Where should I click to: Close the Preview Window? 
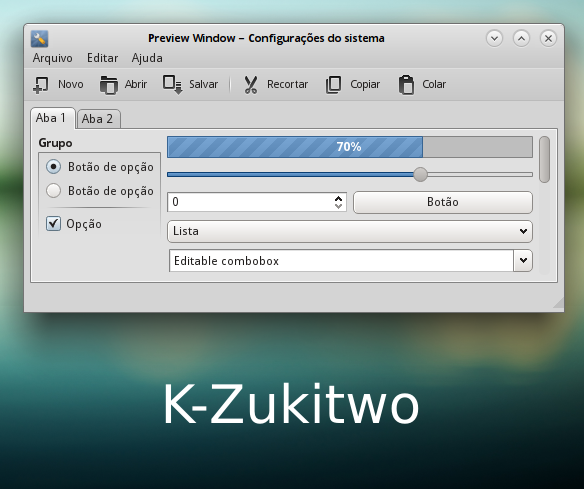tap(548, 38)
